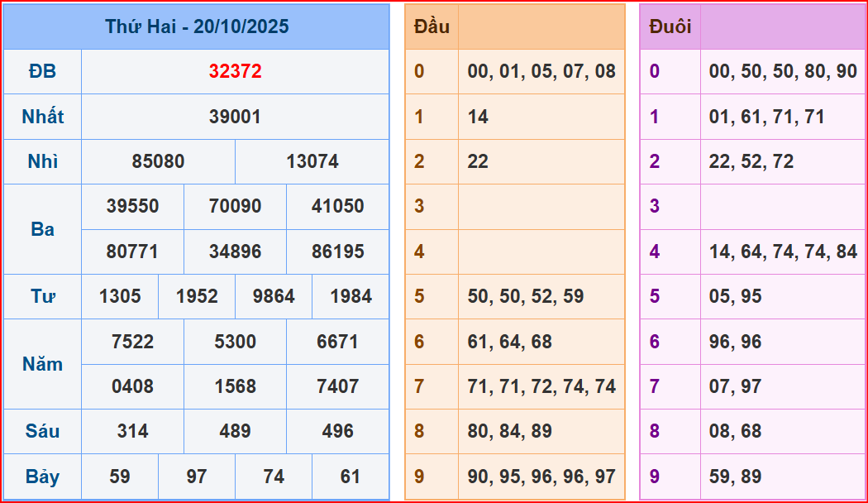This screenshot has width=868, height=503.
Task: Select Đầu values '50, 50, 52, 59'
Action: click(525, 297)
